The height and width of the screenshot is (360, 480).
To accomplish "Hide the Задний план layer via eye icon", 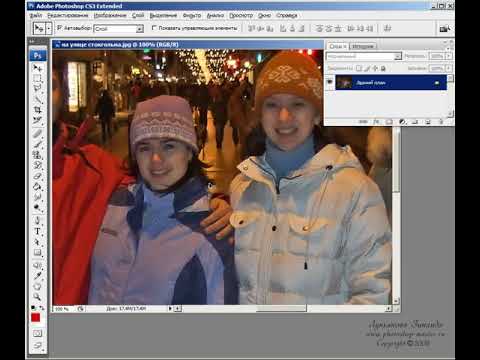I will click(x=330, y=82).
